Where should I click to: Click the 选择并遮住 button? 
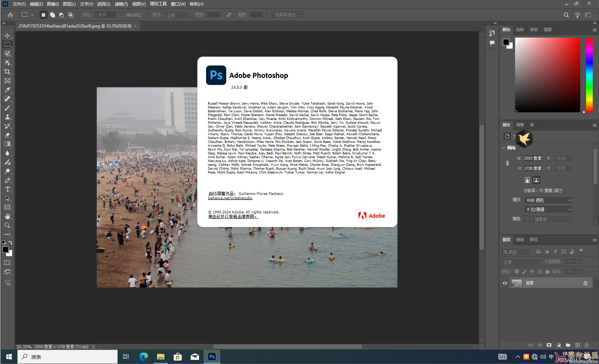click(x=287, y=15)
